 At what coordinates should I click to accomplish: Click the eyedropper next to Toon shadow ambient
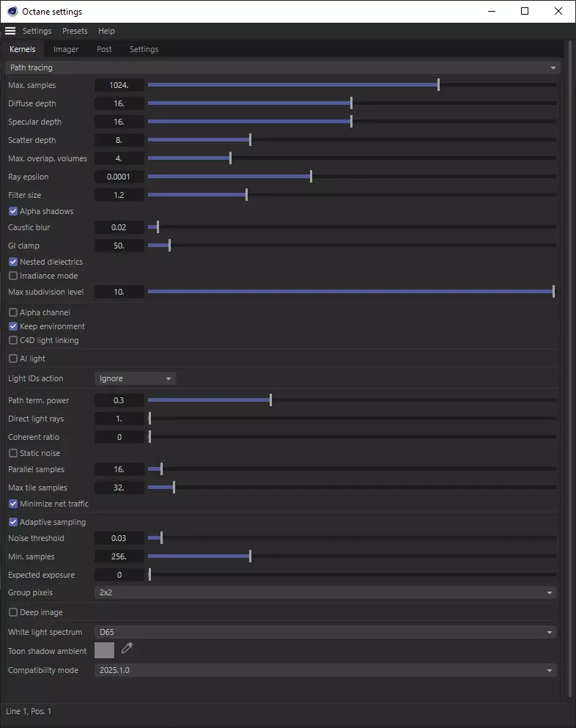pos(127,648)
